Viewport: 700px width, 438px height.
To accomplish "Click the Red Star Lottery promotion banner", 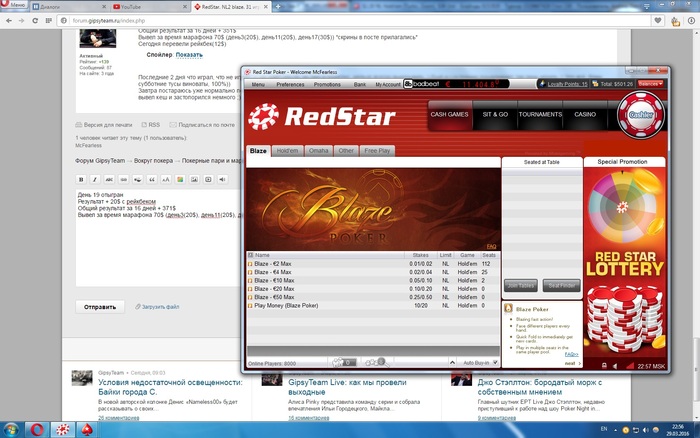I will click(625, 263).
